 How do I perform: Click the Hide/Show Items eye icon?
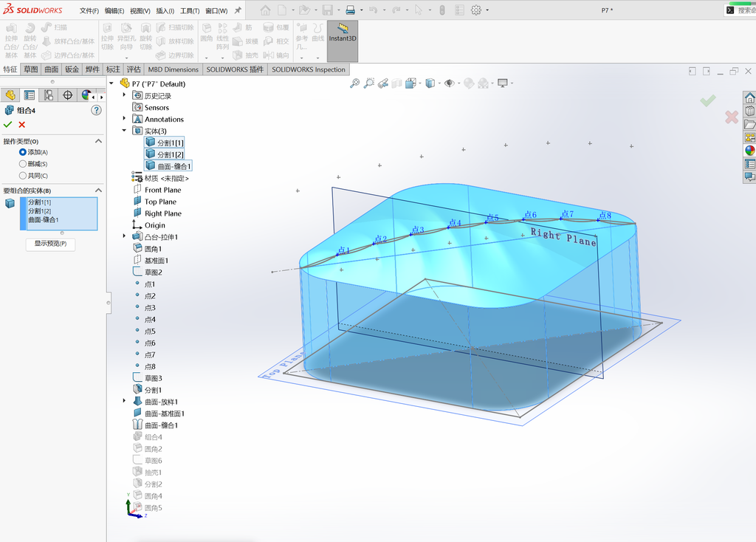450,83
